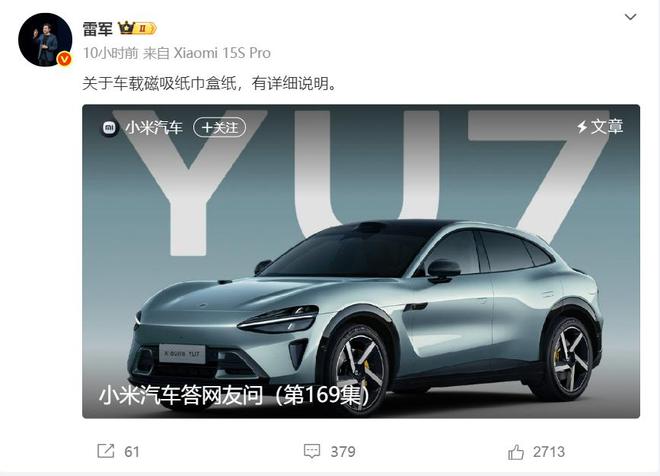Open the 小米汽车 account name
Image resolution: width=660 pixels, height=476 pixels.
[x=154, y=128]
